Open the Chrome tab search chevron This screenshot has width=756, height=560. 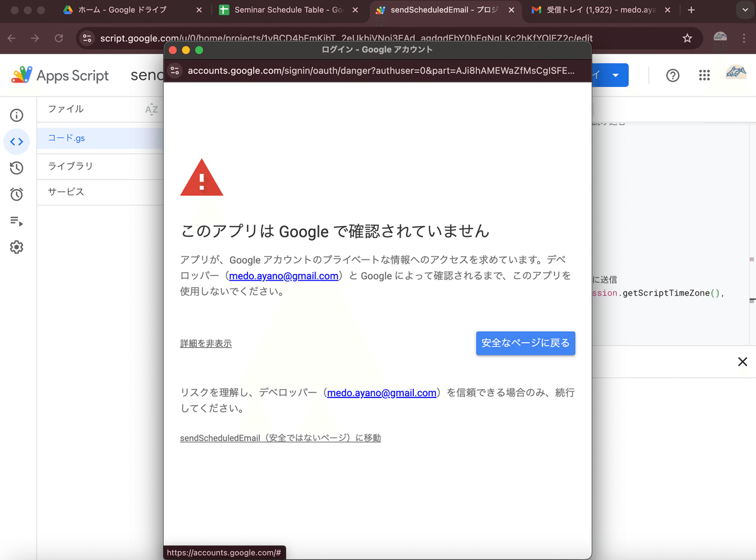745,10
